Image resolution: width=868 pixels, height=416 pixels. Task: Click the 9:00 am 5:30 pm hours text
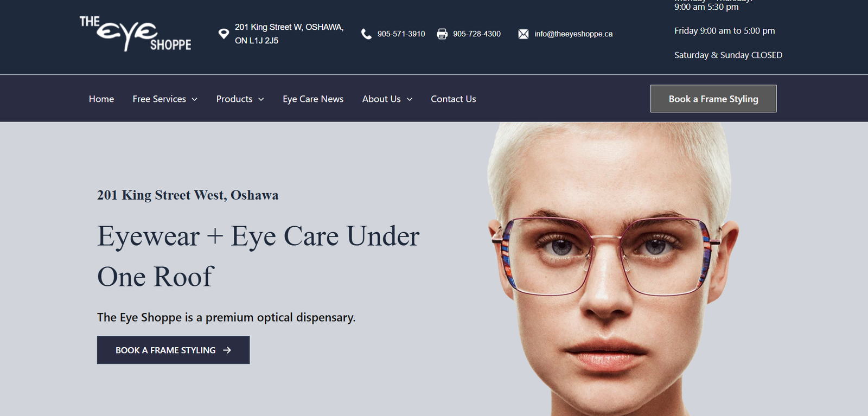(706, 7)
